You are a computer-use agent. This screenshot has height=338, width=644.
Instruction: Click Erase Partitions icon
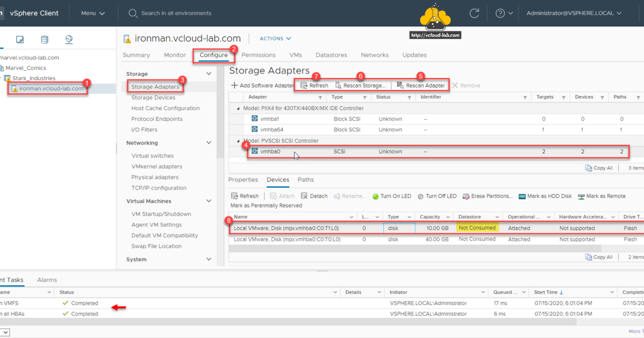(x=466, y=196)
